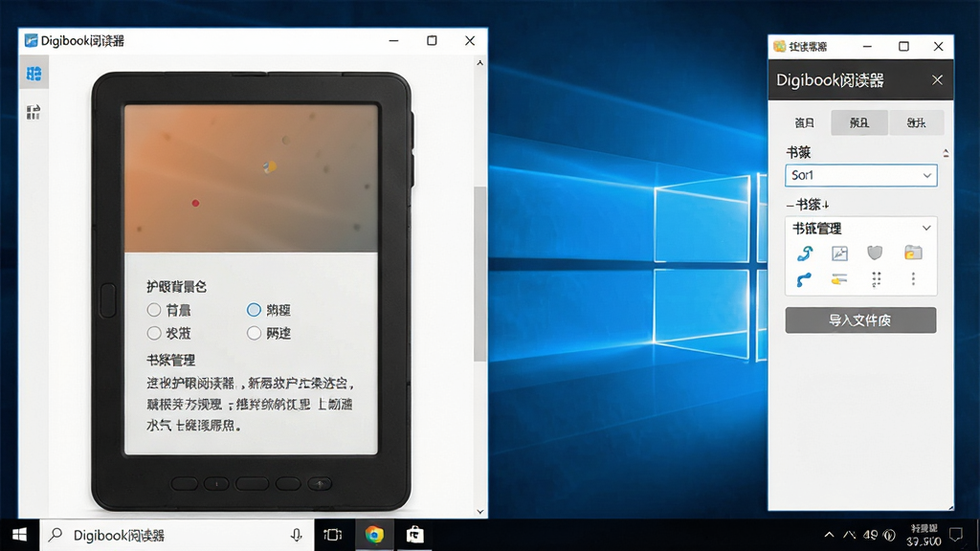Screen dimensions: 980x551
Task: Open the Windows Start menu
Action: click(19, 535)
